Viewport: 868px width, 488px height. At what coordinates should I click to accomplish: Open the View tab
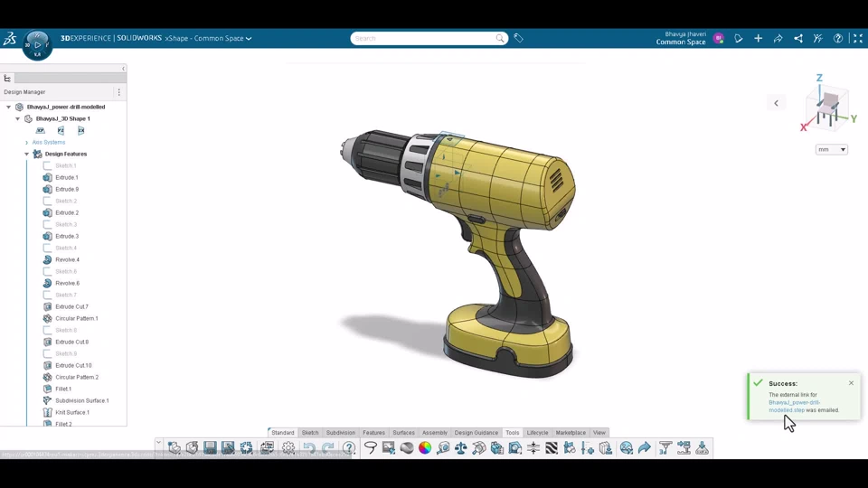pos(599,433)
